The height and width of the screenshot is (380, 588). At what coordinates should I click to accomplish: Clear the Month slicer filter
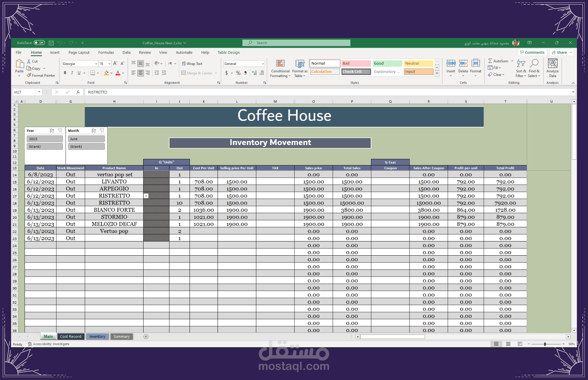tap(102, 131)
